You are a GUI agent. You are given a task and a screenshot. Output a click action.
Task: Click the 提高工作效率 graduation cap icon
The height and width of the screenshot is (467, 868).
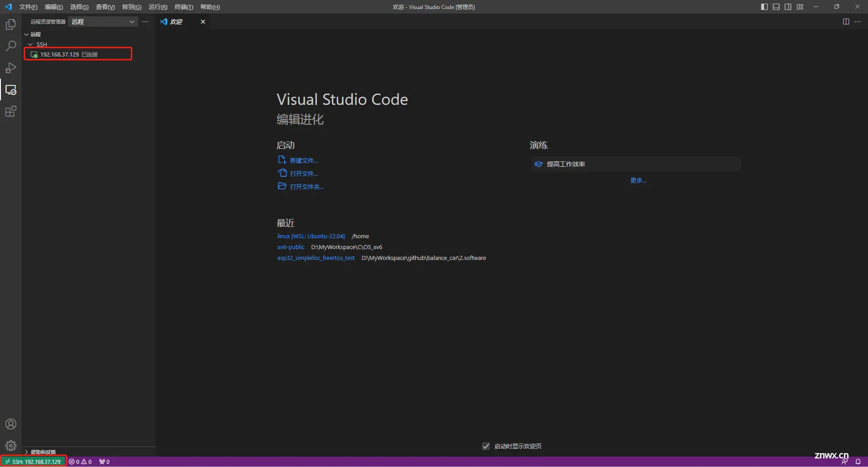[x=538, y=164]
